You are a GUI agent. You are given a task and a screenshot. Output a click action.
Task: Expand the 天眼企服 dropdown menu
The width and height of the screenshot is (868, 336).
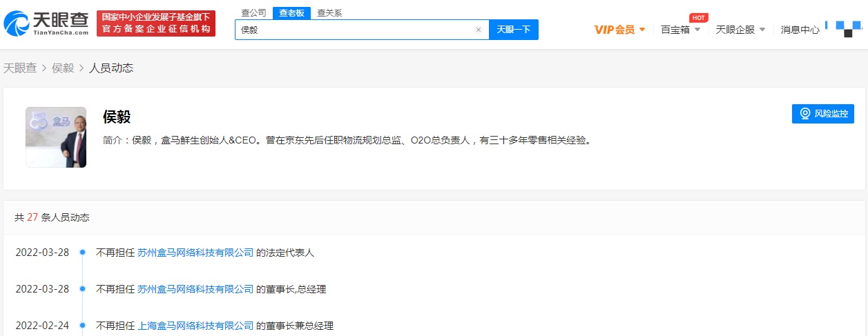click(x=740, y=30)
